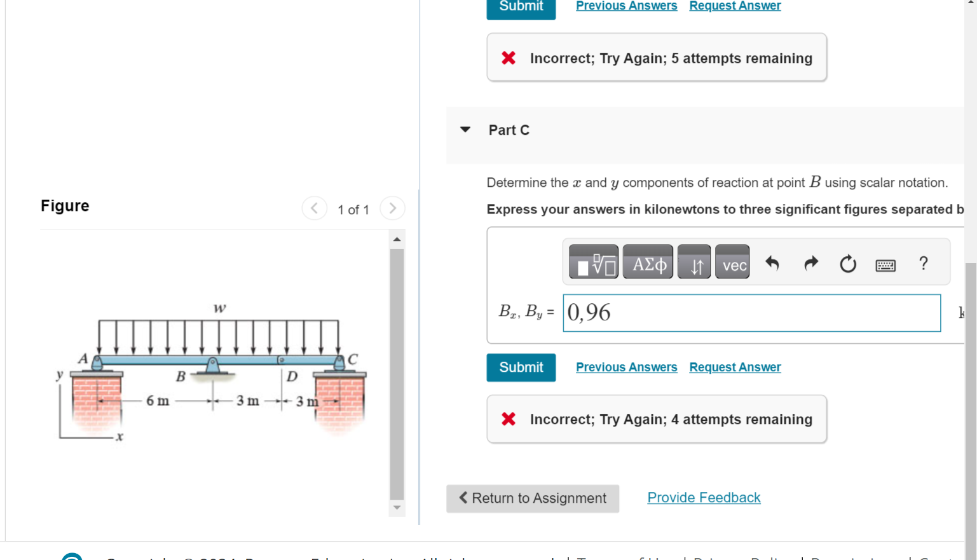The width and height of the screenshot is (977, 560).
Task: Advance to the next figure page
Action: (x=392, y=208)
